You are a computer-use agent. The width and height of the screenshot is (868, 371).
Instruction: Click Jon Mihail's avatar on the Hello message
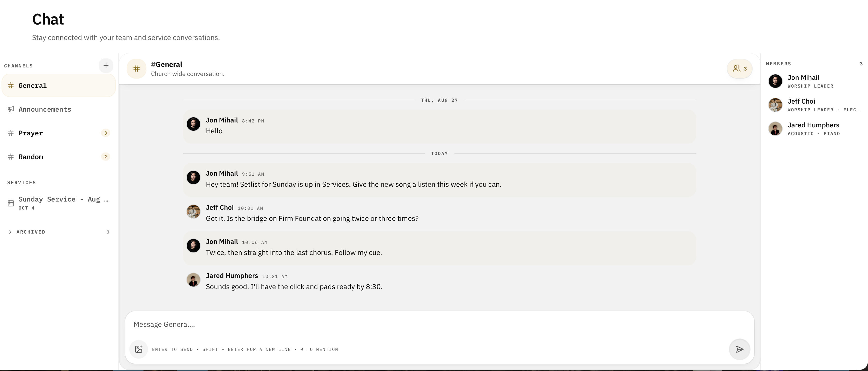pyautogui.click(x=193, y=124)
